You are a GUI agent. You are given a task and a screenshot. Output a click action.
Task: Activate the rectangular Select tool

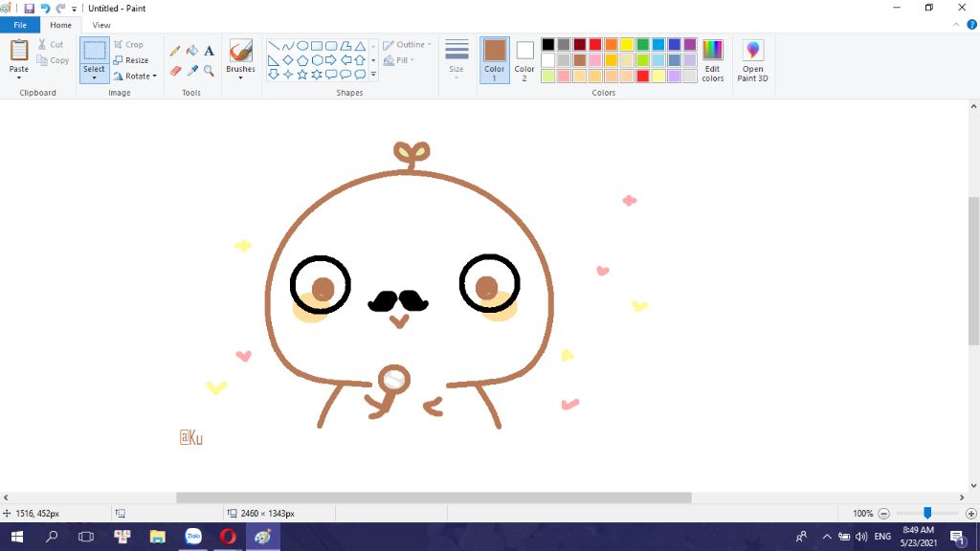95,52
